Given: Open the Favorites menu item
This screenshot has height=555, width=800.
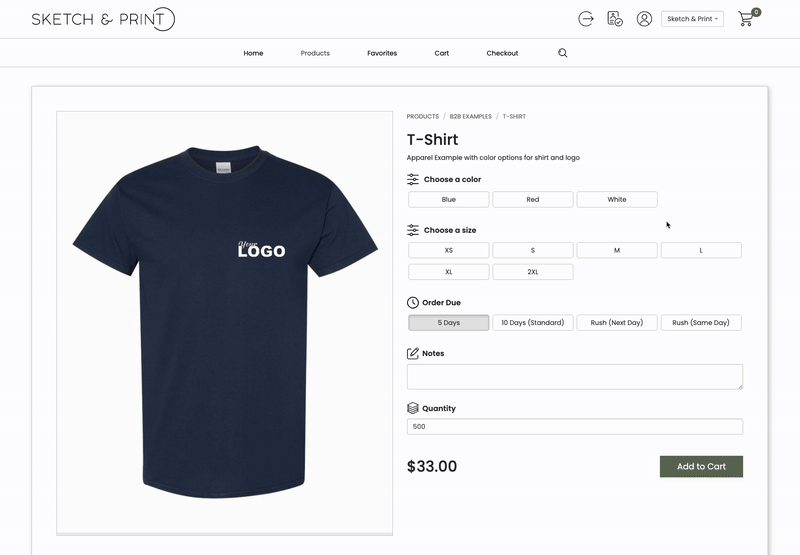Looking at the screenshot, I should point(382,53).
